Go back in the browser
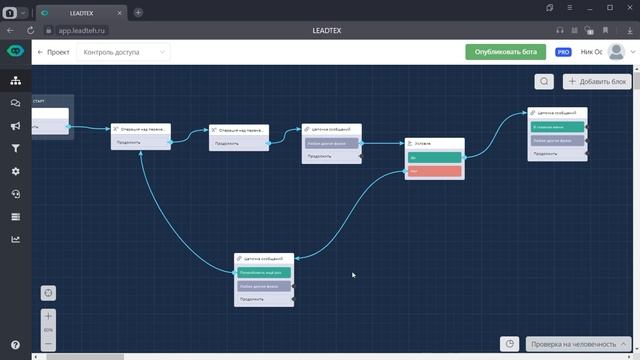The height and width of the screenshot is (360, 640). [x=10, y=30]
